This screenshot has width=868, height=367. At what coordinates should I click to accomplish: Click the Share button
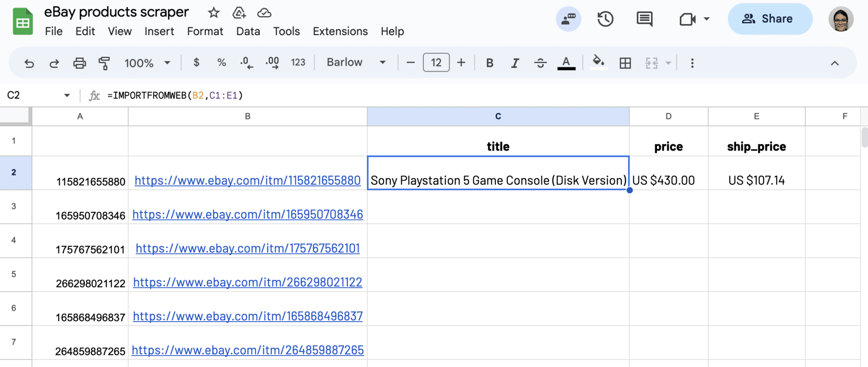click(770, 19)
